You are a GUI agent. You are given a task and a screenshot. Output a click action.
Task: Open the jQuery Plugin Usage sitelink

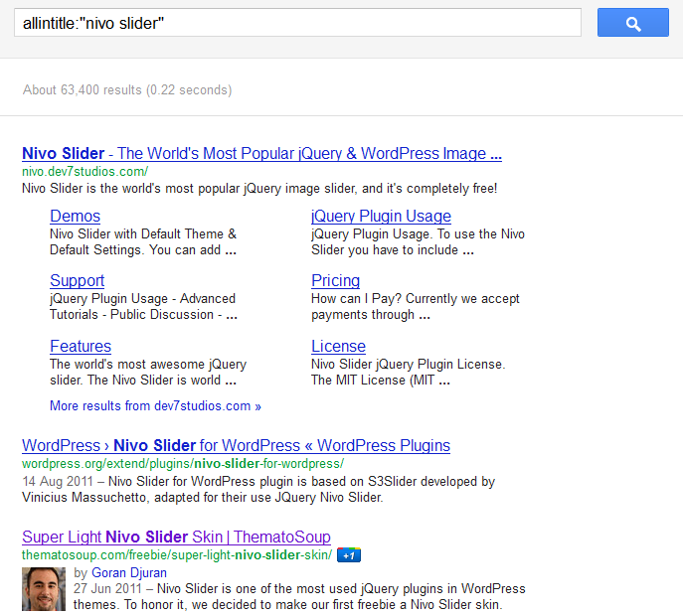(381, 216)
